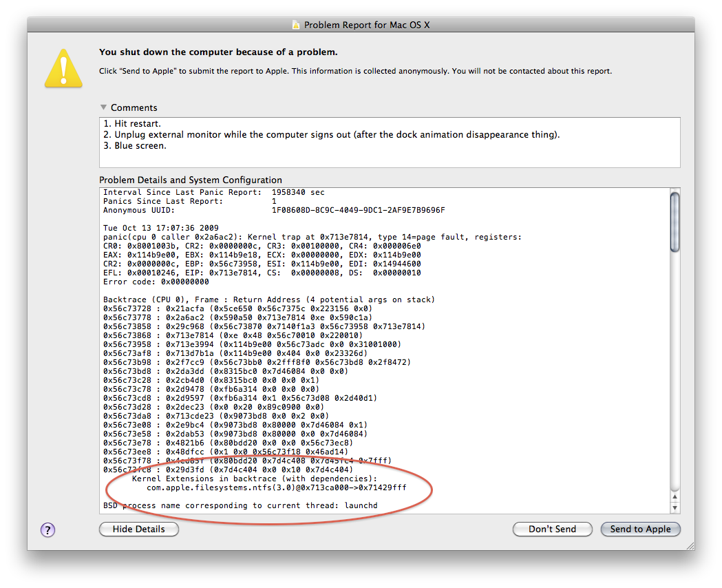Click the details scrollbar thumb
Screen dimensions: 722x588
675,222
